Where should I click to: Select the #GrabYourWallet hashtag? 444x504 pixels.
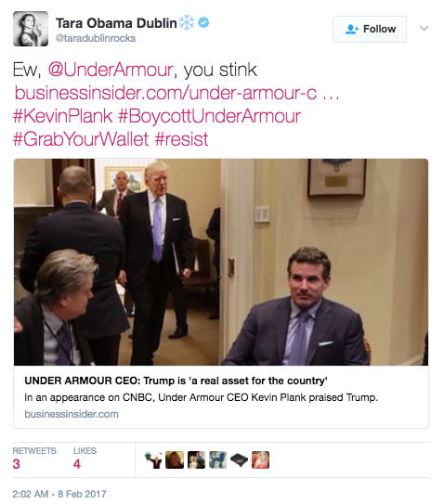point(81,139)
